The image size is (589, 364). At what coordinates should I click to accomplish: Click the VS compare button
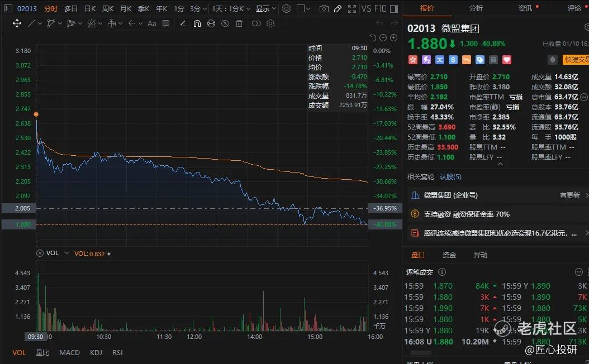[x=366, y=8]
